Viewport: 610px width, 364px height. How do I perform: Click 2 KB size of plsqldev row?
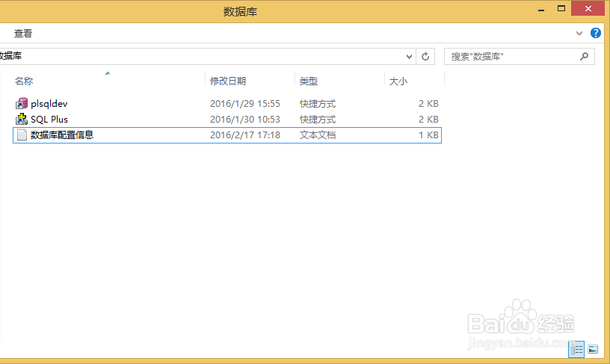click(428, 104)
